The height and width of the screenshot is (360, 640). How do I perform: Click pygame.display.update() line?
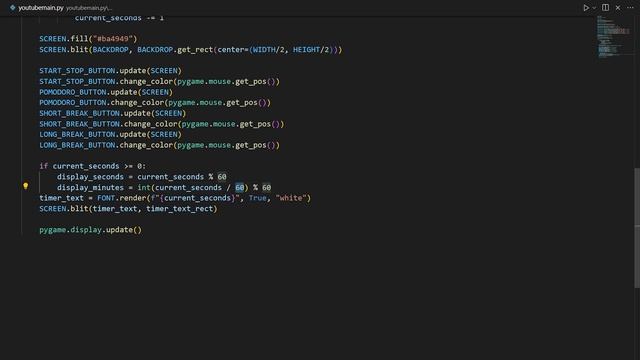coord(91,230)
